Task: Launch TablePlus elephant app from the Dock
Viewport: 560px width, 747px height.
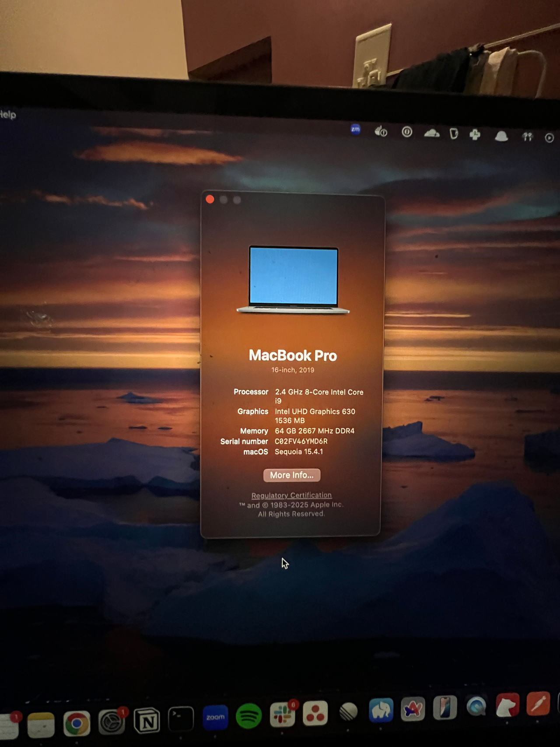Action: [x=381, y=710]
